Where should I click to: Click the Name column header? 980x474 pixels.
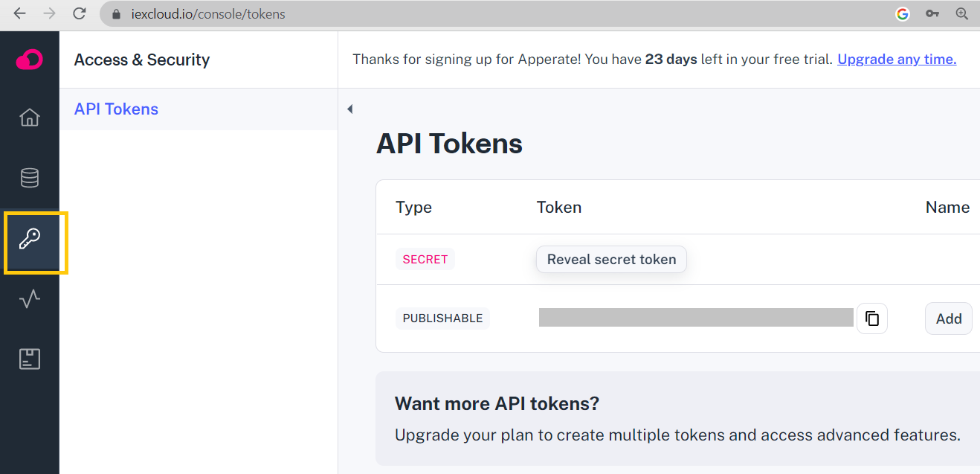click(947, 208)
